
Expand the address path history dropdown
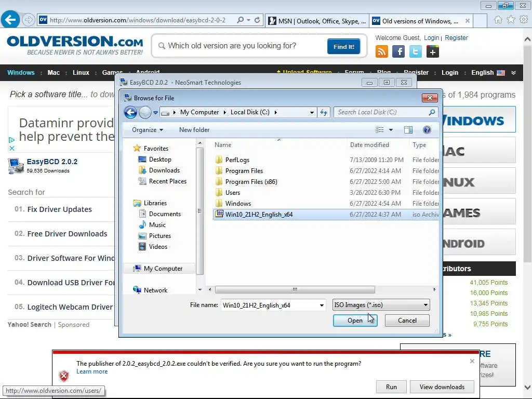312,112
